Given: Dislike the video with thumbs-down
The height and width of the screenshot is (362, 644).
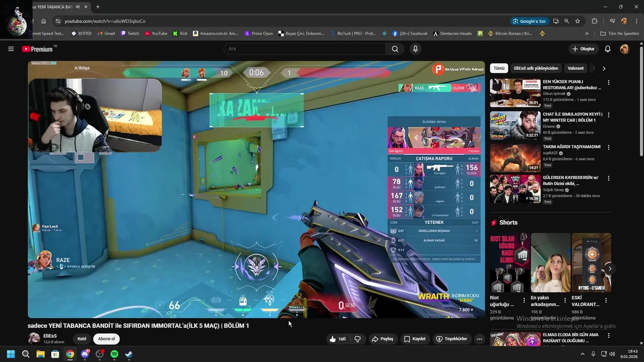Looking at the screenshot, I should (x=358, y=339).
